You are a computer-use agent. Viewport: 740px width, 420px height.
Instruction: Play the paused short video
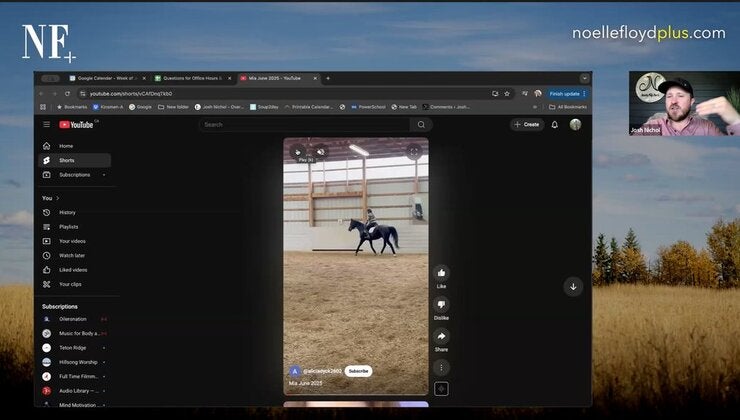(298, 151)
